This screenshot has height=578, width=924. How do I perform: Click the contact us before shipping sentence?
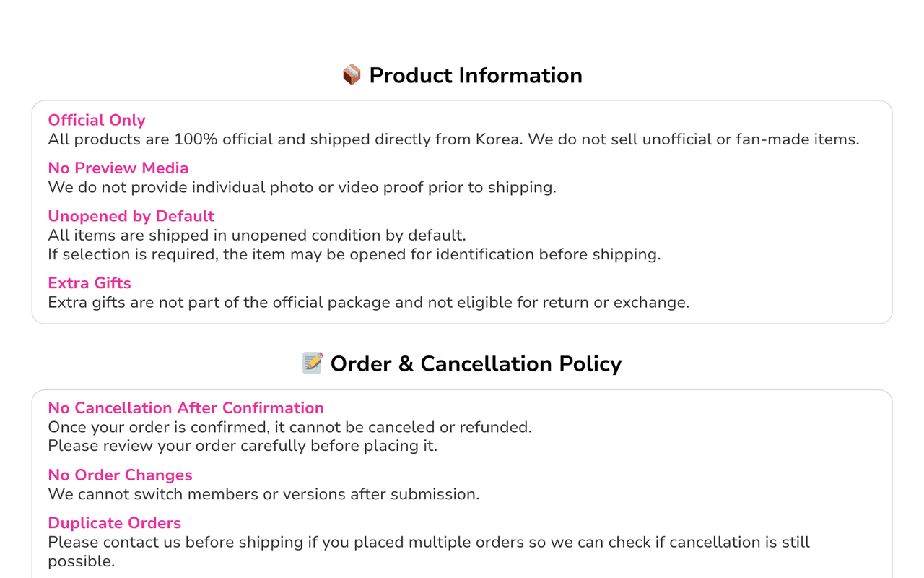pyautogui.click(x=429, y=551)
